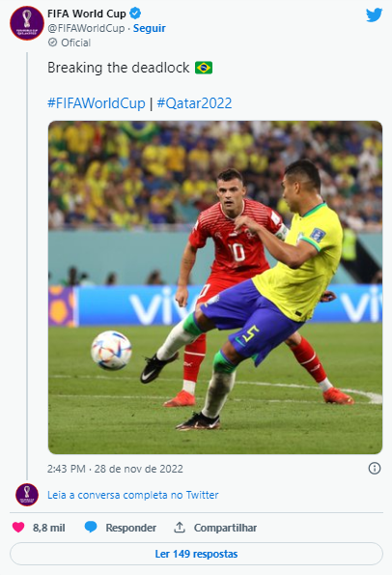Follow the account via Seguir
Viewport: 392px width, 575px height.
(x=149, y=28)
